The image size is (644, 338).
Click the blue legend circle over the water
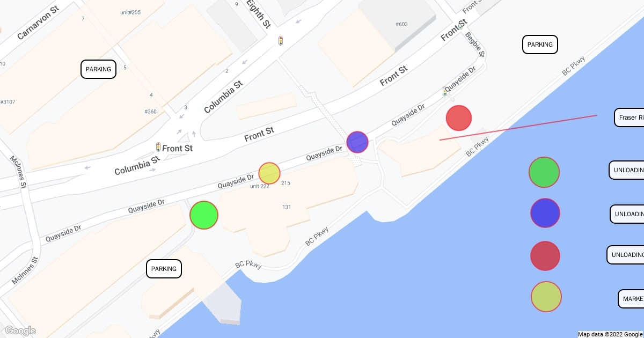pyautogui.click(x=545, y=213)
